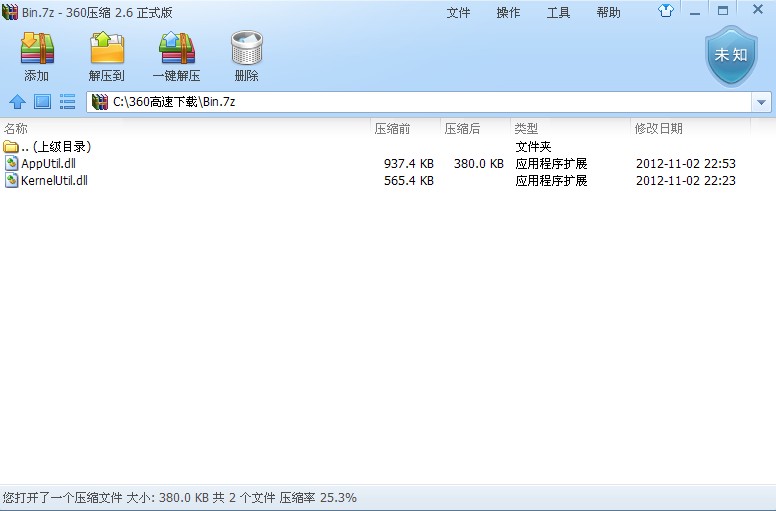This screenshot has height=511, width=776.
Task: Open the 工具 menu
Action: pos(558,12)
